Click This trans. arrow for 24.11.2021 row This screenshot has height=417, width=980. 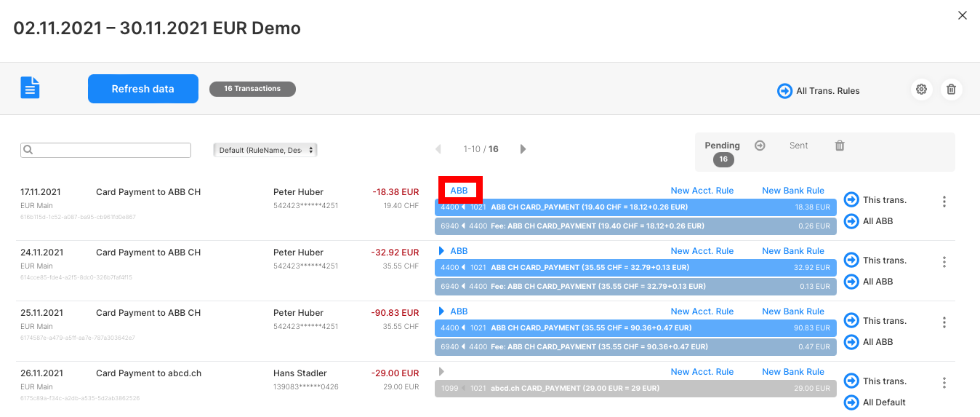pyautogui.click(x=851, y=260)
